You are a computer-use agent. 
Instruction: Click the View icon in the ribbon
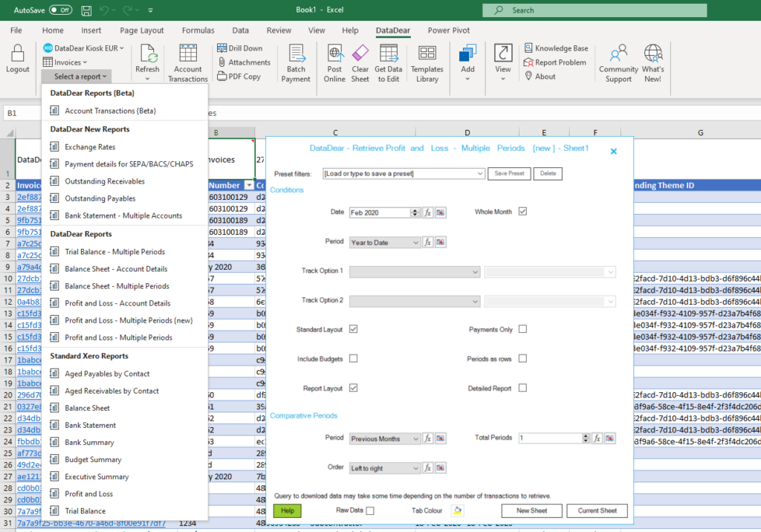pos(503,53)
